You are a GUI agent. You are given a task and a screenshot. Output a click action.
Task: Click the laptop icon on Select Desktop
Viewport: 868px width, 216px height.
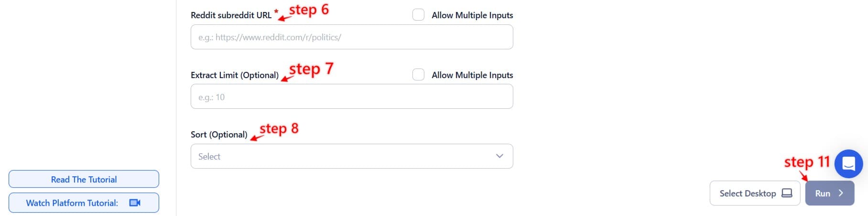coord(787,193)
